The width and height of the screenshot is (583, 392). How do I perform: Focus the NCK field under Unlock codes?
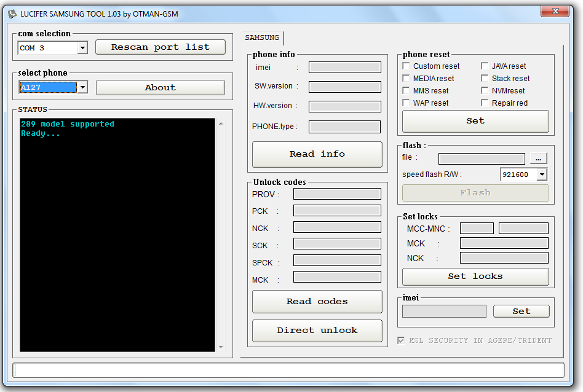click(x=337, y=227)
